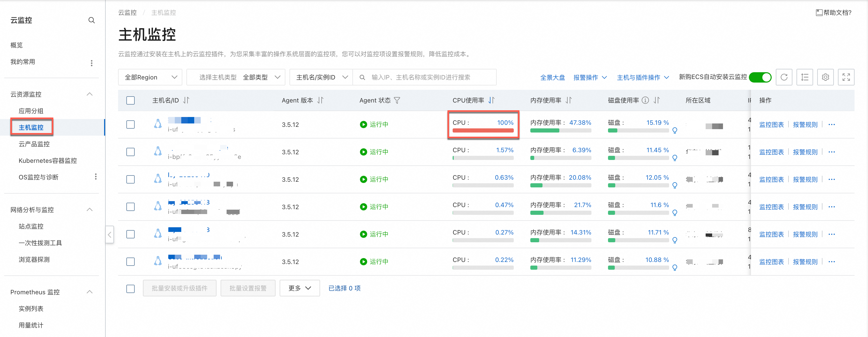Open 站点监控 in sidebar
Viewport: 868px width, 337px height.
[31, 226]
